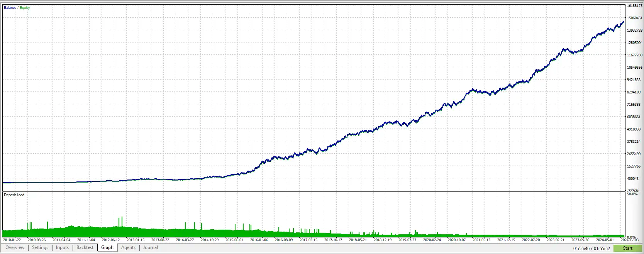Switch to the Settings tab
644x254 pixels.
(40, 247)
